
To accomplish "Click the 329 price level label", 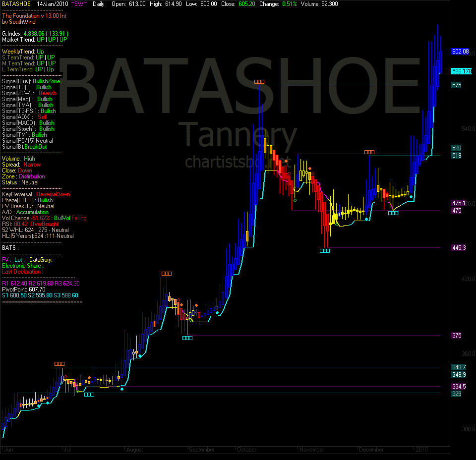I will pos(457,394).
